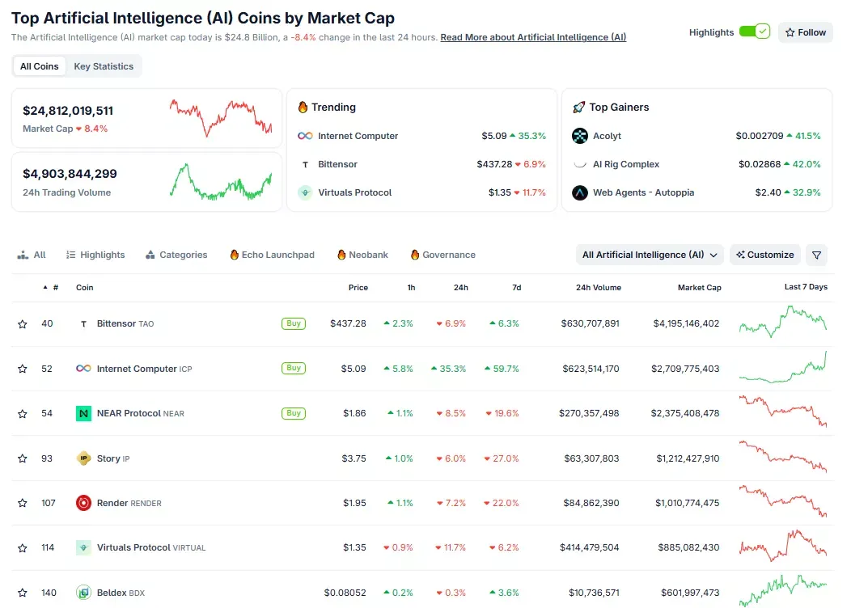Click the Bittensor coin icon

(x=83, y=323)
